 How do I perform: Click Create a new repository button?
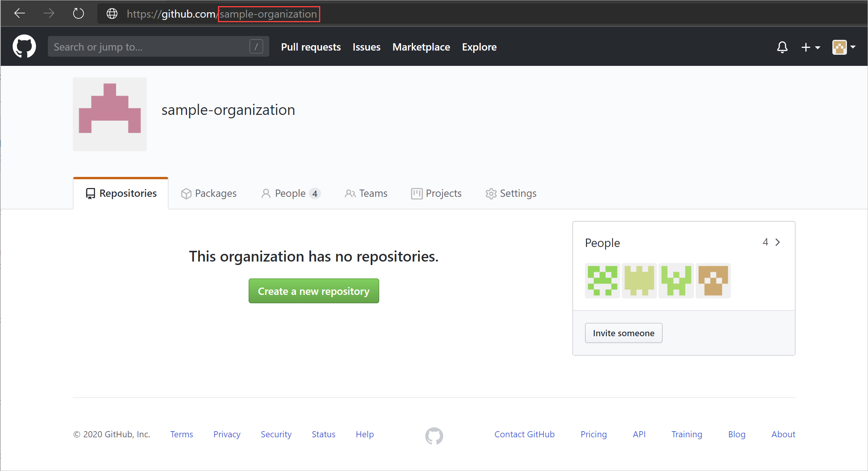(x=314, y=292)
